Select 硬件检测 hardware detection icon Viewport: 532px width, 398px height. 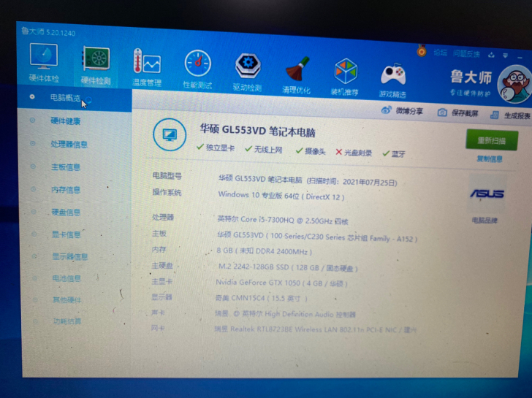[96, 59]
